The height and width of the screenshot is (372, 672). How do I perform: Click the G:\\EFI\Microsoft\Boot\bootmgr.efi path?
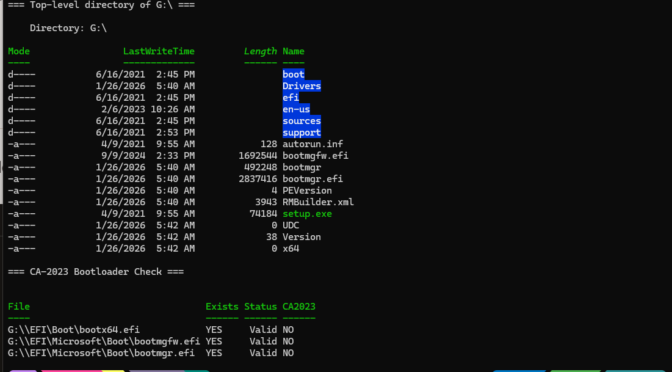pos(101,353)
